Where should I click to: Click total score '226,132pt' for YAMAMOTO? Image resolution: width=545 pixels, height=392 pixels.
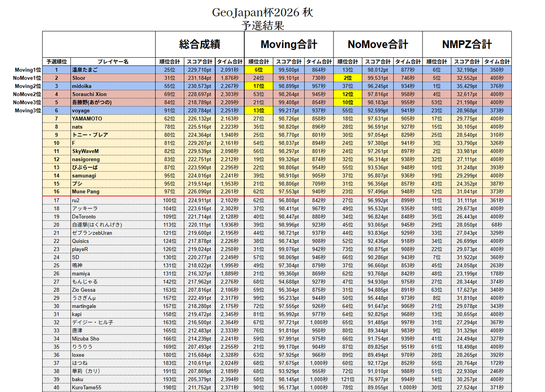tap(200, 119)
